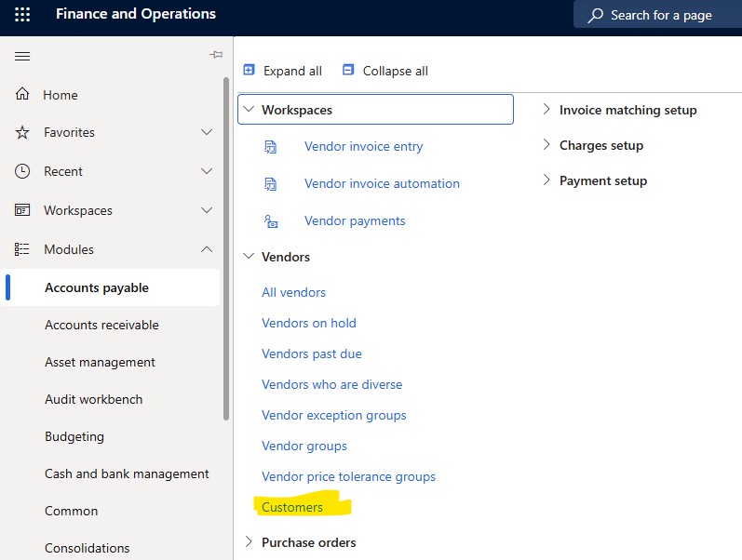Open Asset management module
The height and width of the screenshot is (560, 742).
point(100,362)
